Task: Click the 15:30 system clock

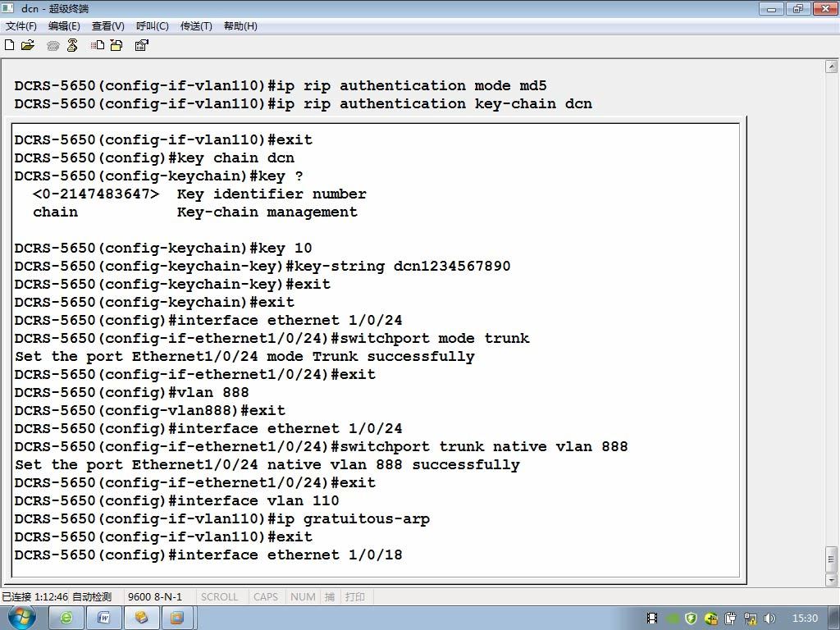Action: 805,619
